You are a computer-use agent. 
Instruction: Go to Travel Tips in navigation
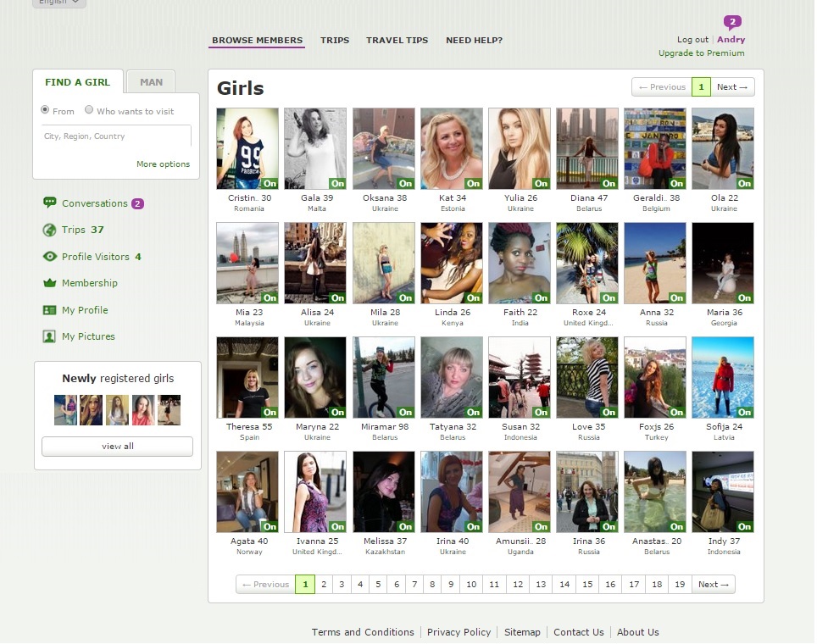point(397,40)
